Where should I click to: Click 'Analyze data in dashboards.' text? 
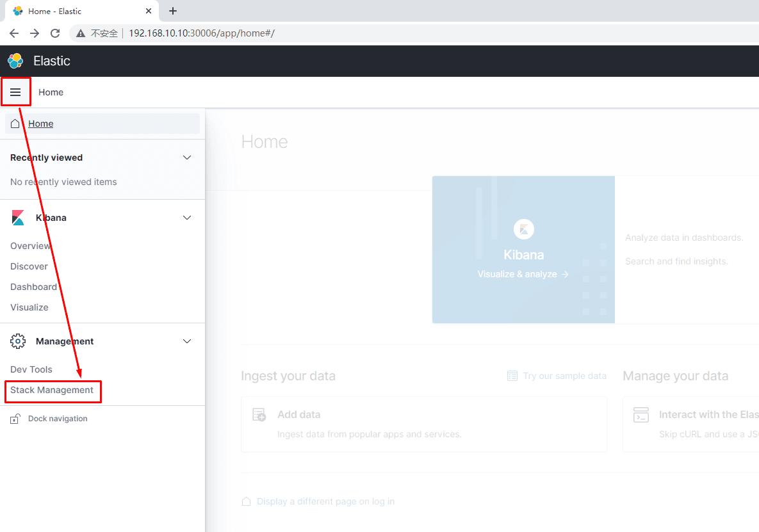tap(684, 238)
